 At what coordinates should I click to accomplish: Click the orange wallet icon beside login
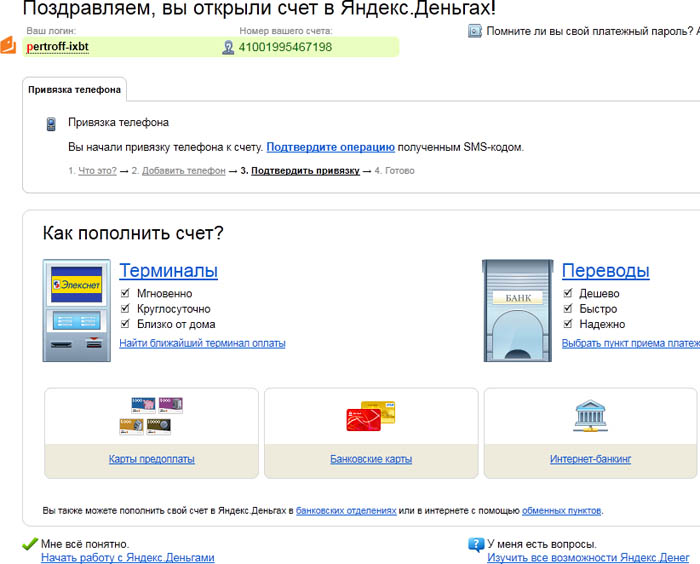coord(8,45)
